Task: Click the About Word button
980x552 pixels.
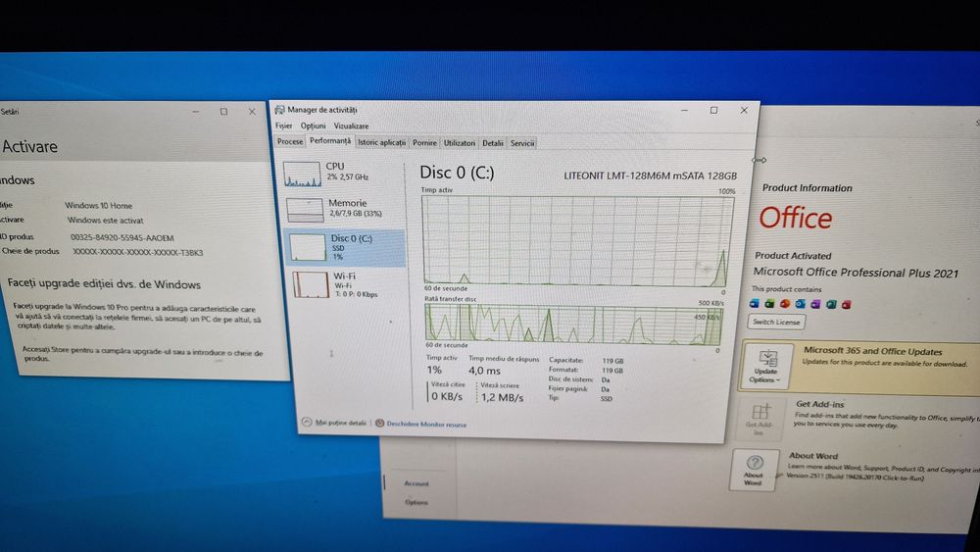Action: click(x=753, y=470)
